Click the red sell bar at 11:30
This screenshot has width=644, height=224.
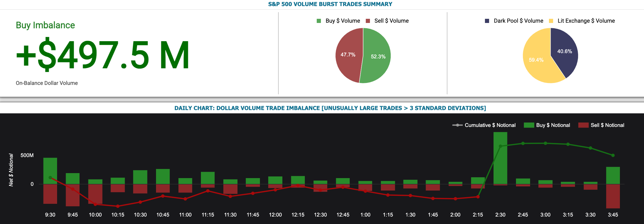pos(230,189)
